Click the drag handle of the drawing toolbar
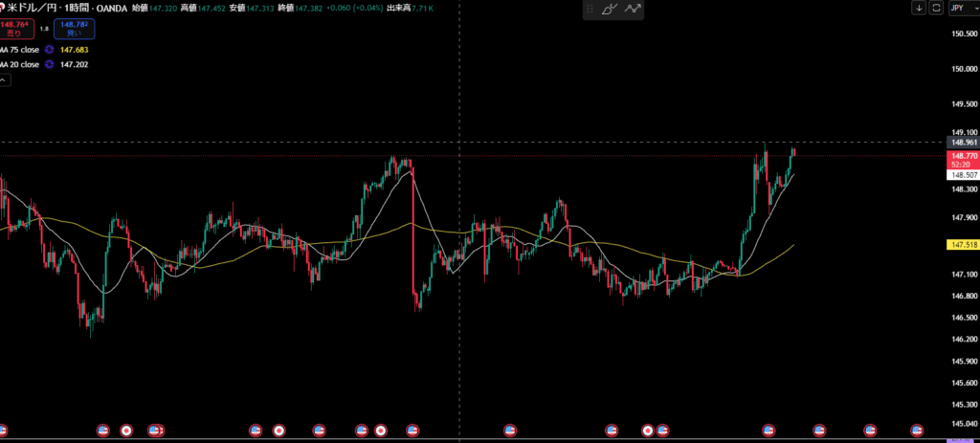Screen dimensions: 980x443 pyautogui.click(x=590, y=9)
